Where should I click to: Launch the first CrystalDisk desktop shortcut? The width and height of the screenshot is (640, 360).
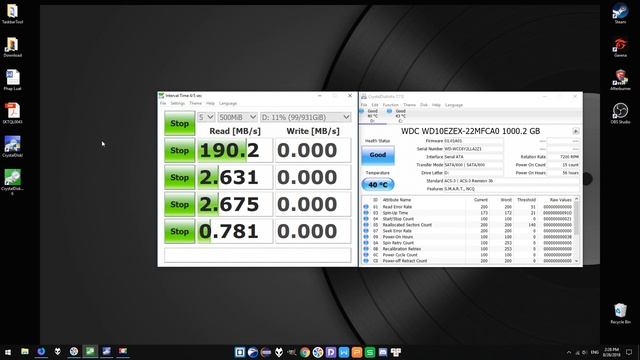tap(12, 147)
